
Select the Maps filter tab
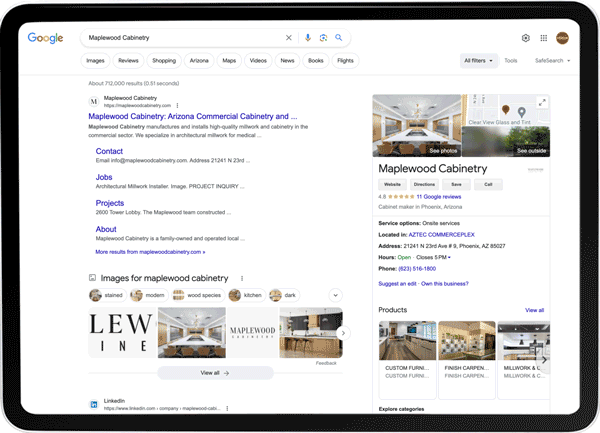tap(229, 60)
